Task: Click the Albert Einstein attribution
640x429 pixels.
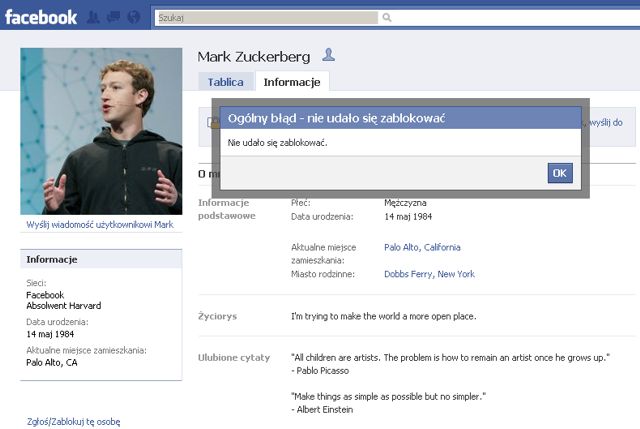Action: tap(322, 409)
